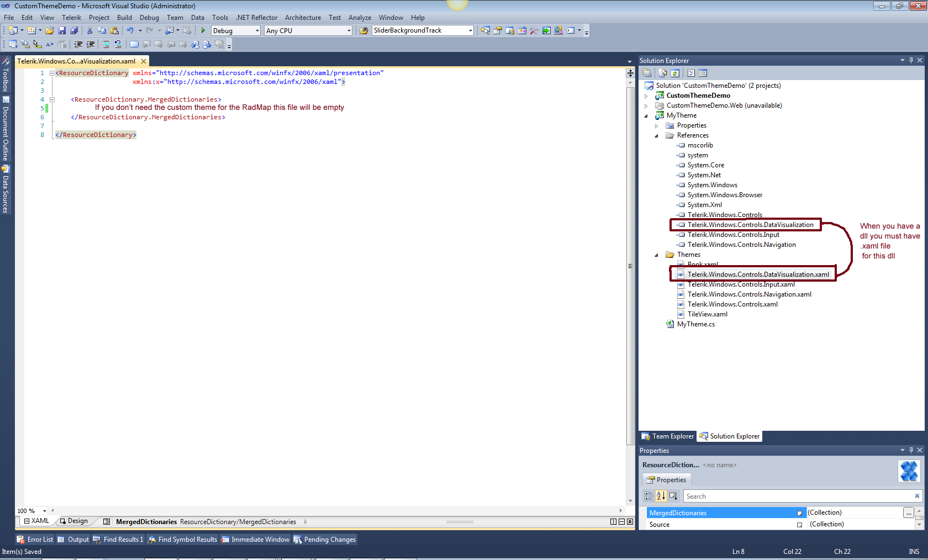
Task: Cut selection using the scissors icon
Action: click(89, 31)
